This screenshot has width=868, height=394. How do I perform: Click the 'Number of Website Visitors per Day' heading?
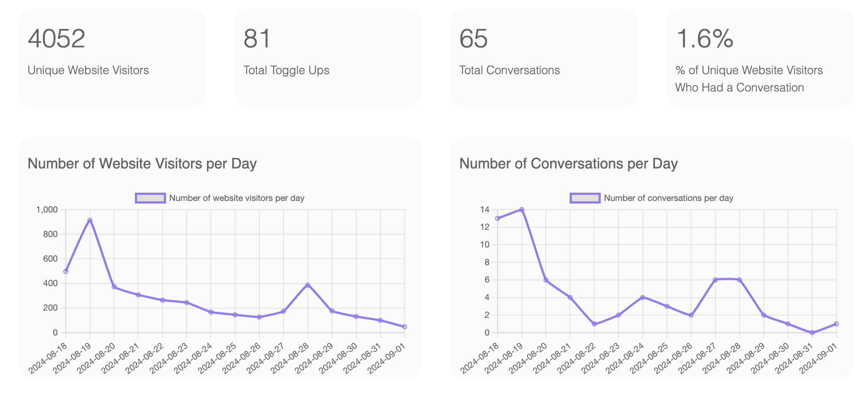click(142, 164)
